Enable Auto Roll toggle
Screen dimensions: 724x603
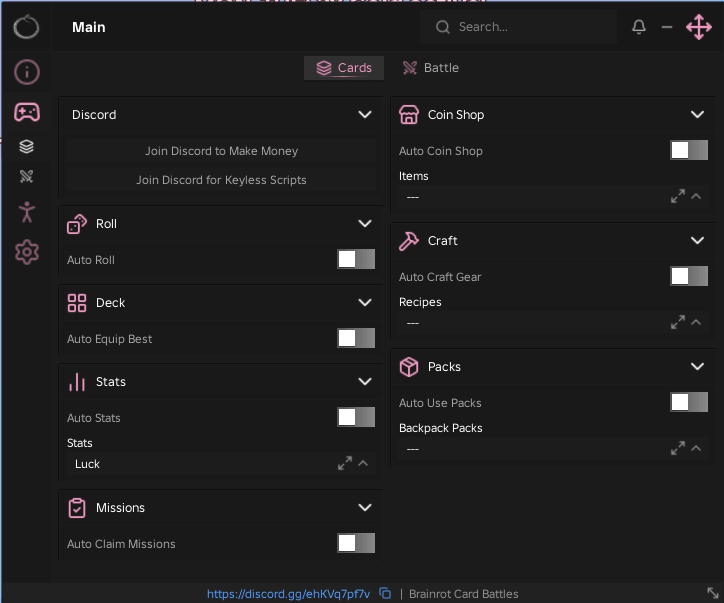pyautogui.click(x=356, y=259)
